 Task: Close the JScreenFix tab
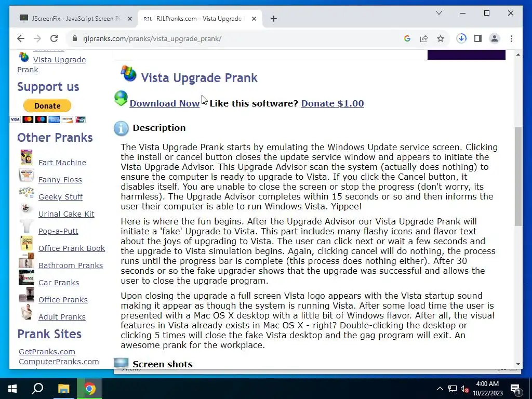coord(129,19)
